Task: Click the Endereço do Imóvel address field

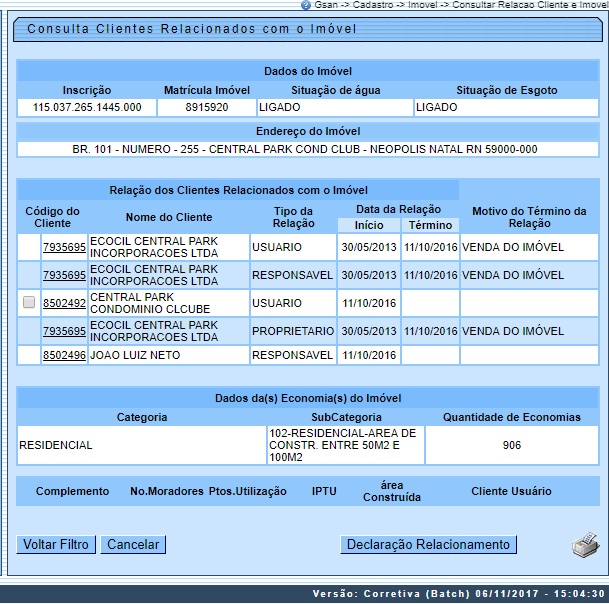Action: (x=305, y=149)
